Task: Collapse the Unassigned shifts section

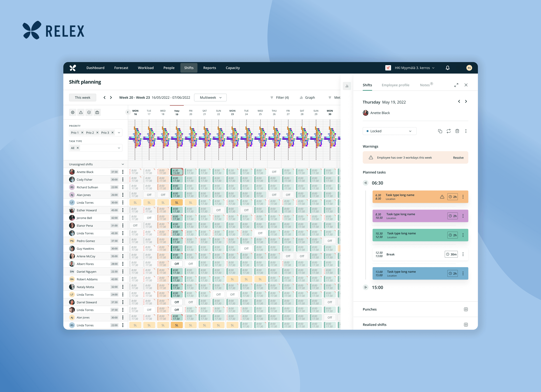Action: pyautogui.click(x=123, y=164)
